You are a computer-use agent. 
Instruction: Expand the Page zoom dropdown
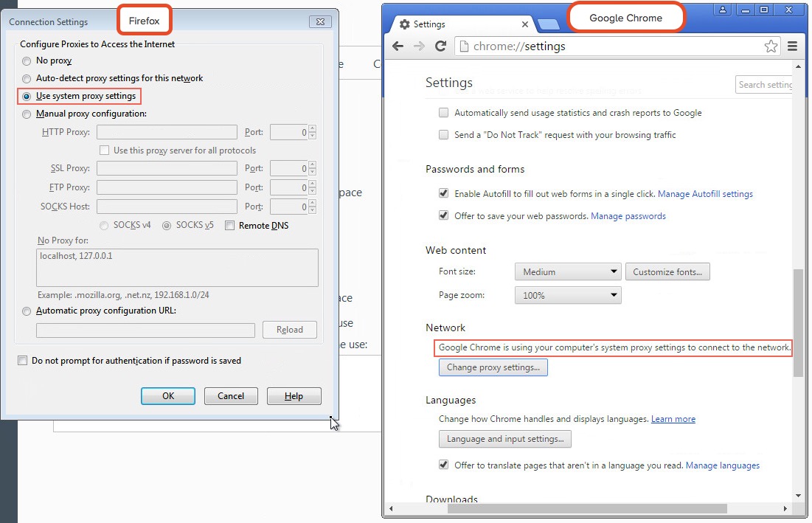[x=568, y=296]
